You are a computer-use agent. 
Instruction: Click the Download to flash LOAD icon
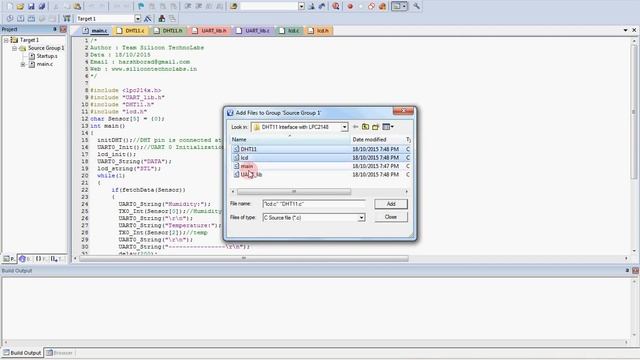click(x=67, y=18)
